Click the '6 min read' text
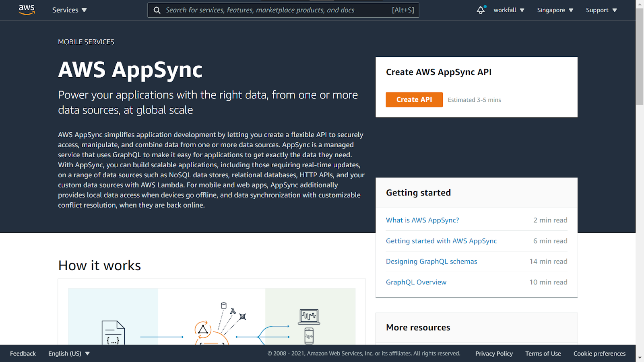Viewport: 644px width, 362px height. click(550, 241)
